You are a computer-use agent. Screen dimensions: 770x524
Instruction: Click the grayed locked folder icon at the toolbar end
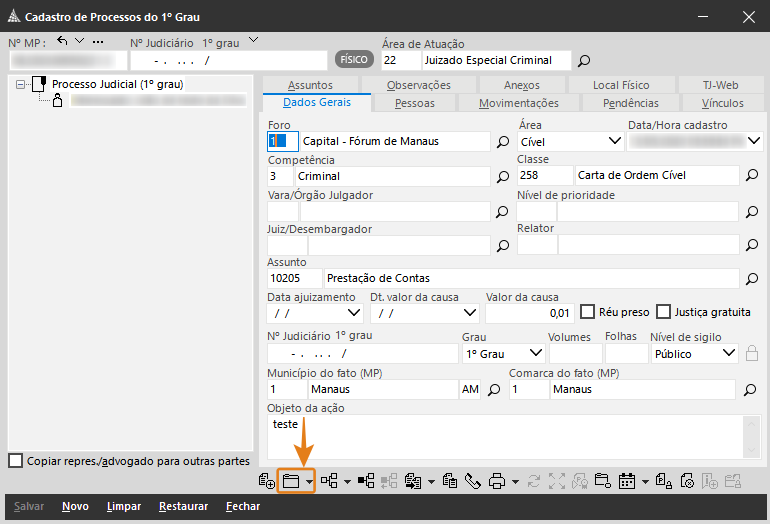click(x=733, y=481)
